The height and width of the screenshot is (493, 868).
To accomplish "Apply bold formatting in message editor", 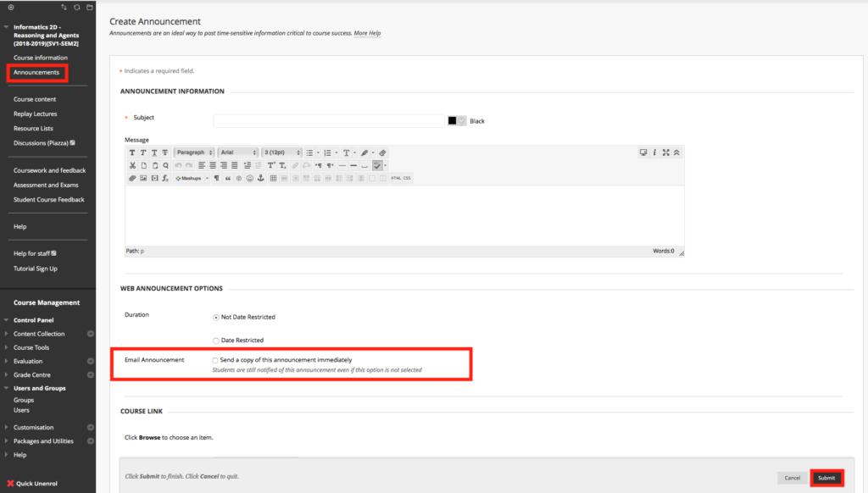I will [131, 152].
